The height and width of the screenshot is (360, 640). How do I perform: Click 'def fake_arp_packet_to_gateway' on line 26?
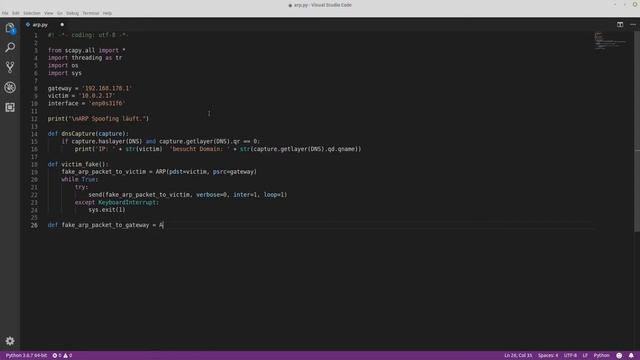click(x=98, y=225)
